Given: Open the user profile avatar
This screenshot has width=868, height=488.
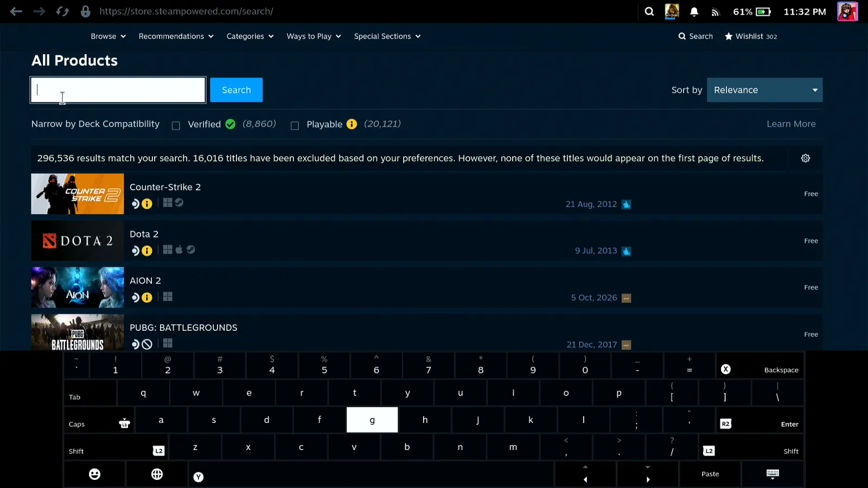Looking at the screenshot, I should click(847, 11).
